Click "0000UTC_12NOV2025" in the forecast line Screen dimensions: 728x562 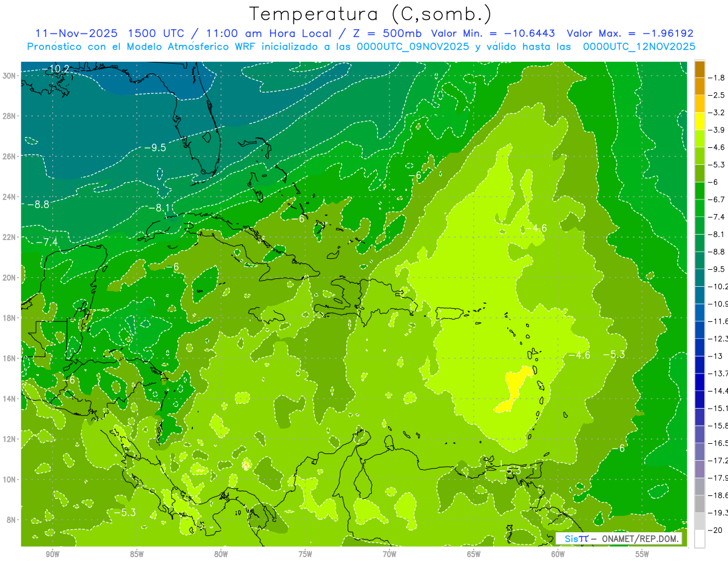click(639, 47)
